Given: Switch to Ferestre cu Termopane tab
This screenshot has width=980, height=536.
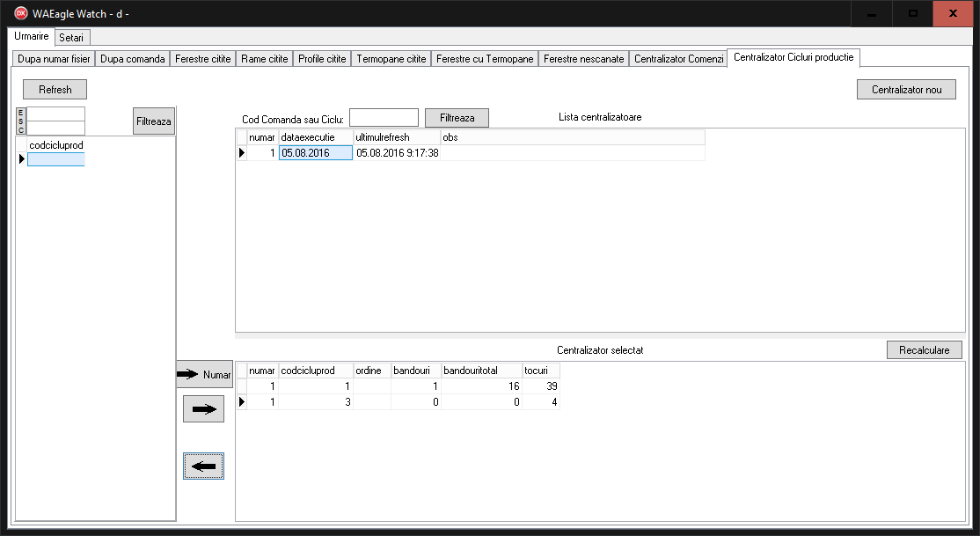Looking at the screenshot, I should coord(485,59).
